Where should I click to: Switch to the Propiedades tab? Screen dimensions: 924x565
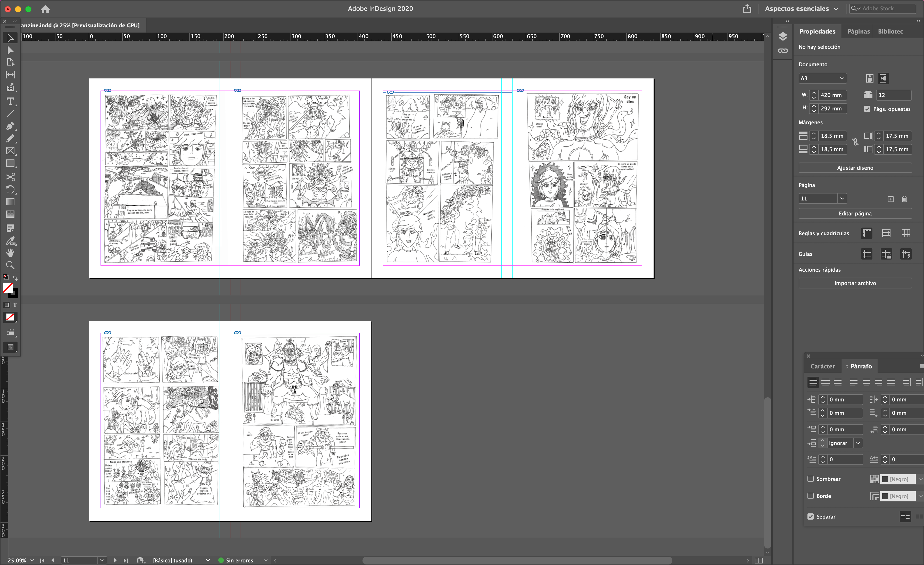tap(817, 31)
